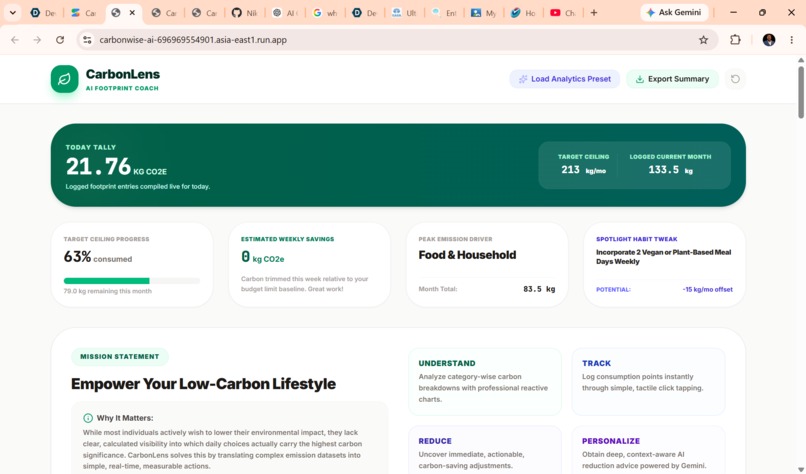Select the Personalize card
Image resolution: width=806 pixels, height=474 pixels.
click(x=648, y=450)
